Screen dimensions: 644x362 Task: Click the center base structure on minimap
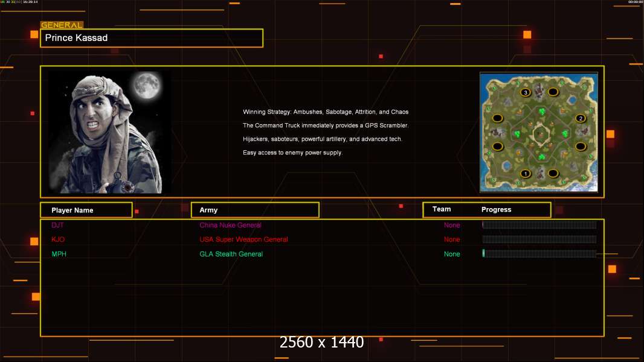point(539,134)
